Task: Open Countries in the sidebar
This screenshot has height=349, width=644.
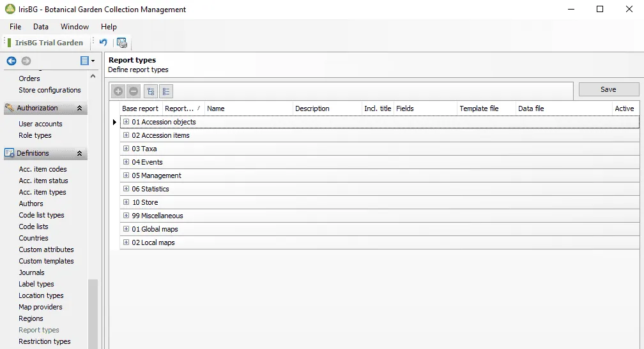Action: point(33,238)
